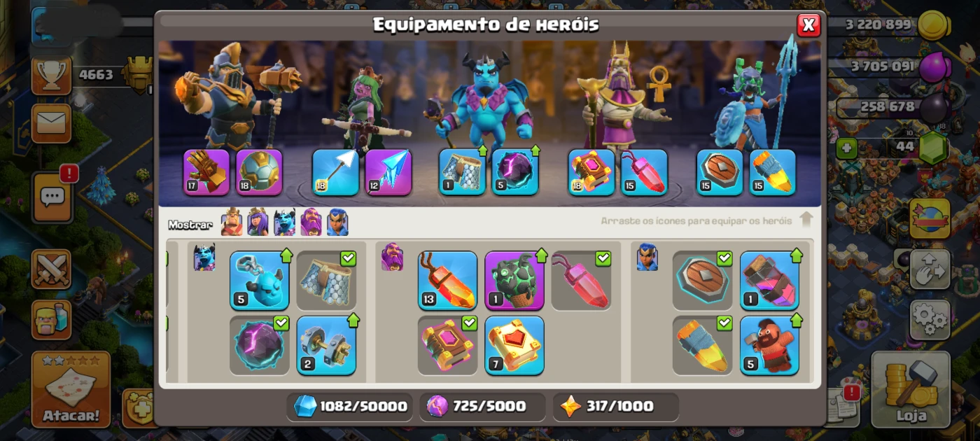Open the Loja shop button
The height and width of the screenshot is (441, 980).
tap(911, 389)
